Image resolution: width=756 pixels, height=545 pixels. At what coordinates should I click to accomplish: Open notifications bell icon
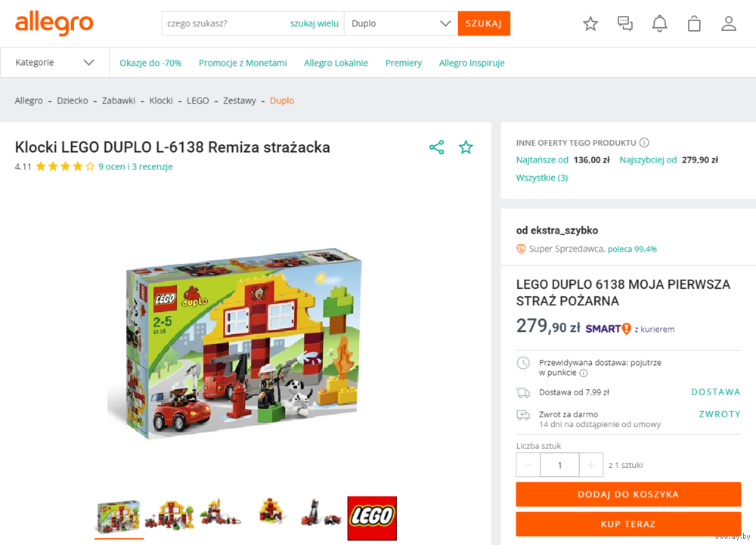point(659,23)
